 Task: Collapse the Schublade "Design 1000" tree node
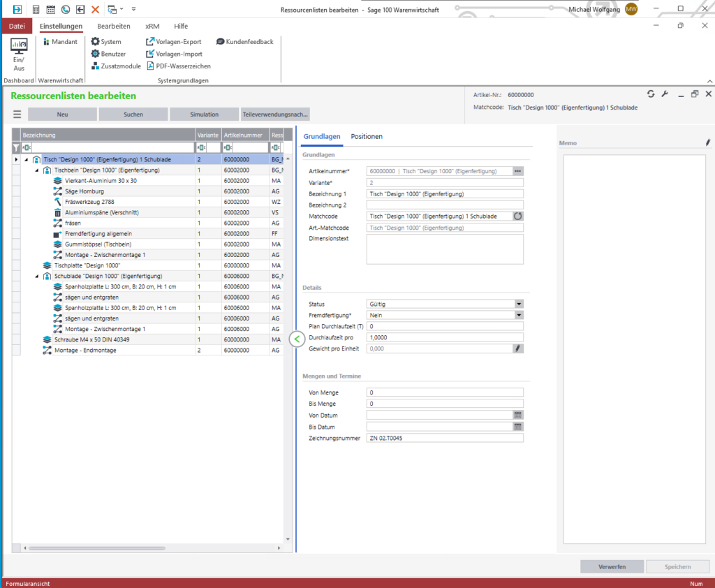pyautogui.click(x=37, y=276)
